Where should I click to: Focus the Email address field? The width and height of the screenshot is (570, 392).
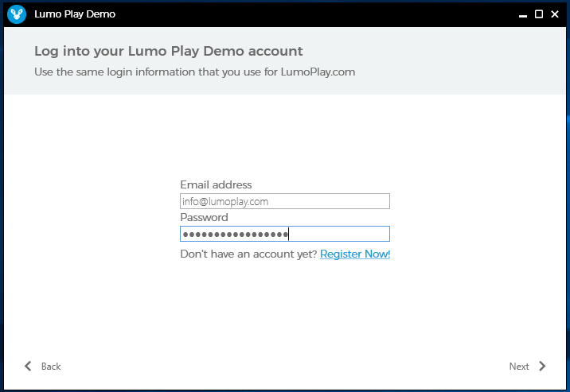tap(285, 201)
